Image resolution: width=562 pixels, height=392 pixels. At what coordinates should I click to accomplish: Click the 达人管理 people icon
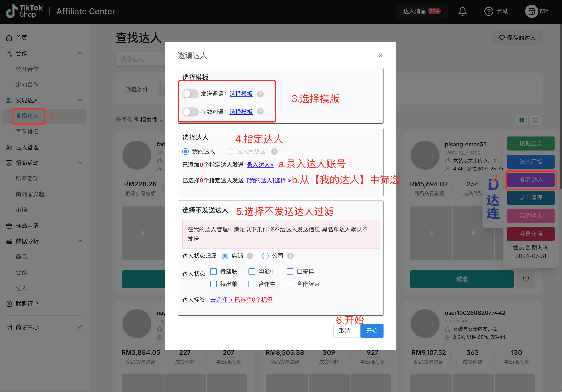9,147
